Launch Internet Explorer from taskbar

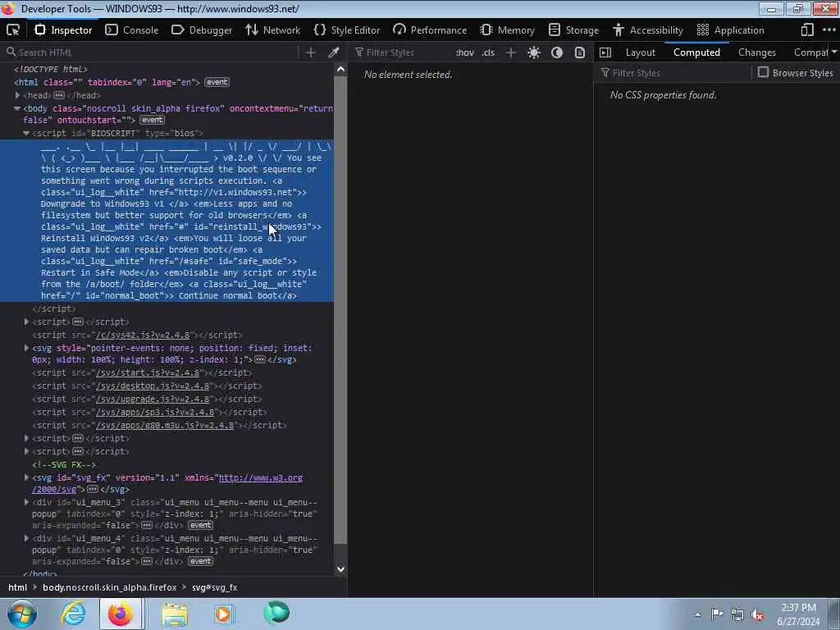click(x=73, y=614)
